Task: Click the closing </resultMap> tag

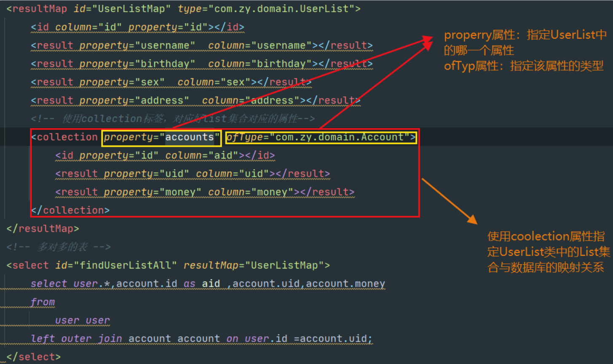Action: coord(43,229)
